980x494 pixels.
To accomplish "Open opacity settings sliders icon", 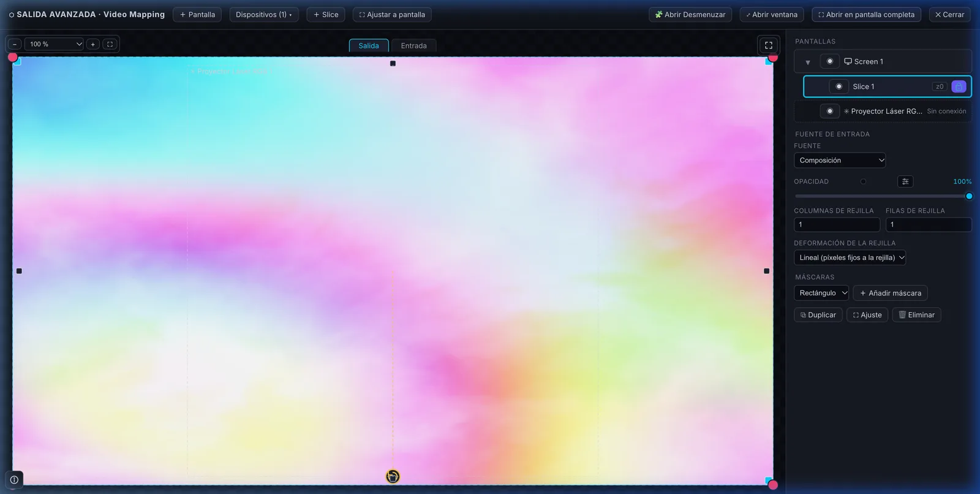I will [x=905, y=181].
